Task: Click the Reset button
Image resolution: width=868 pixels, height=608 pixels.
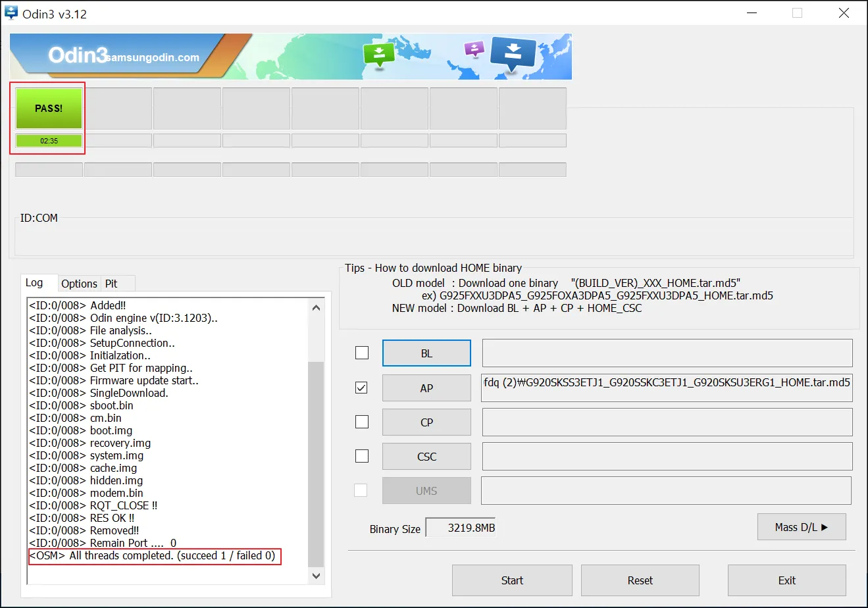Action: click(x=640, y=580)
